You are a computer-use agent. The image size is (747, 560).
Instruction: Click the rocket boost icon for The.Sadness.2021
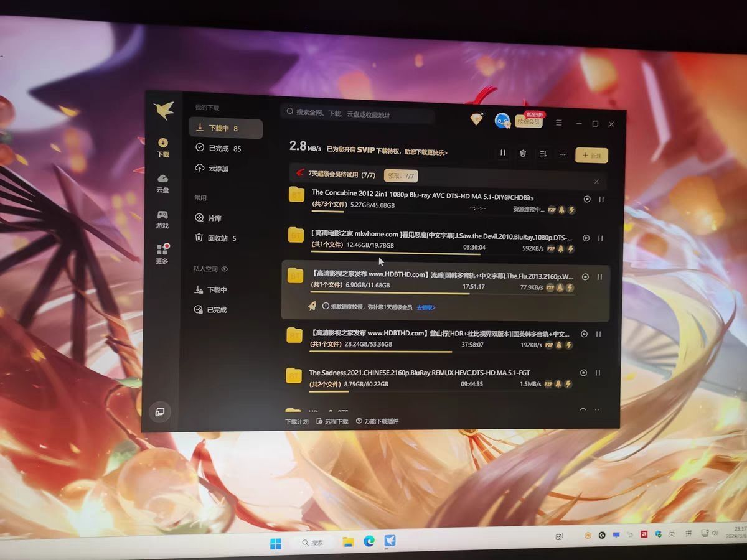tap(558, 384)
